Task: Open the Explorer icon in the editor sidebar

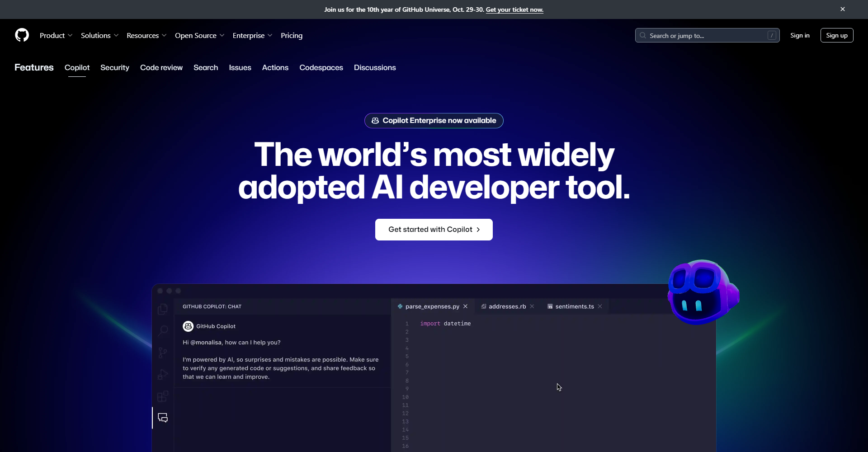Action: coord(163,309)
